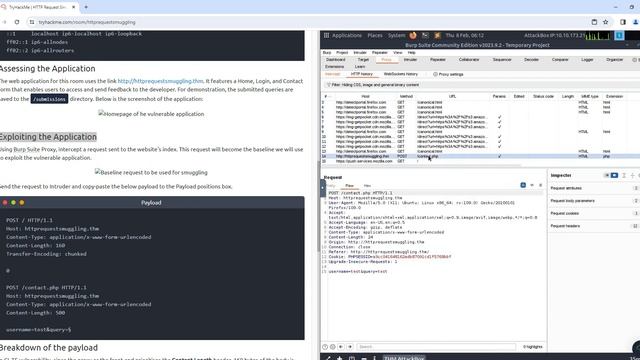This screenshot has width=640, height=360.
Task: Expand Request cookies in Inspector
Action: pyautogui.click(x=593, y=213)
